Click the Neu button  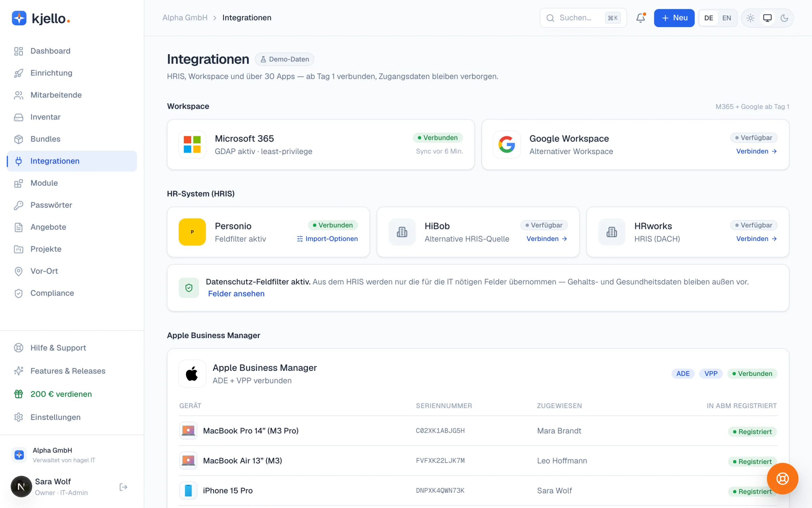click(x=674, y=18)
